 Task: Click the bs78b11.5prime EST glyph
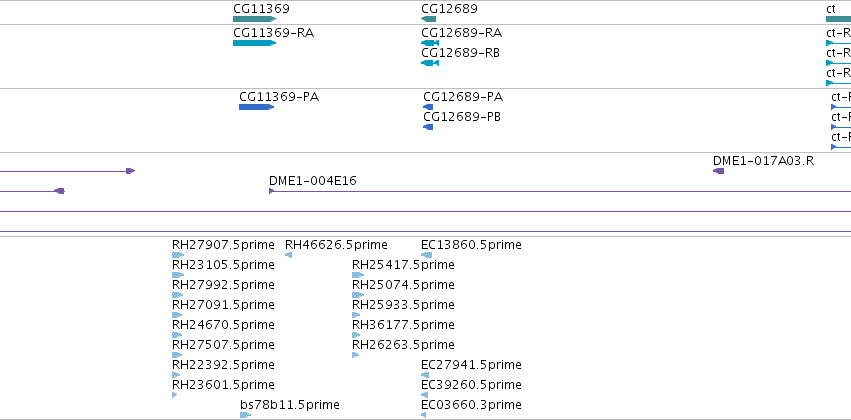(245, 415)
